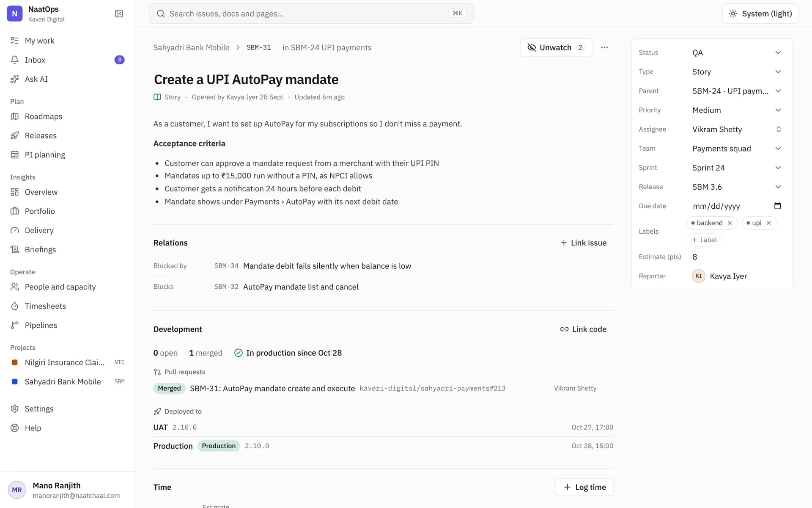Remove the upi label
This screenshot has height=508, width=812.
[x=768, y=223]
